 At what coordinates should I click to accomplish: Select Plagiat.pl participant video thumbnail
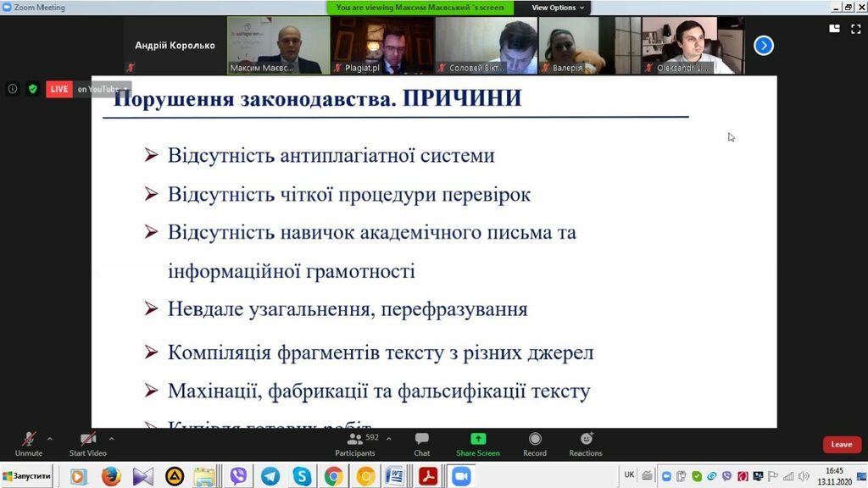click(x=381, y=46)
